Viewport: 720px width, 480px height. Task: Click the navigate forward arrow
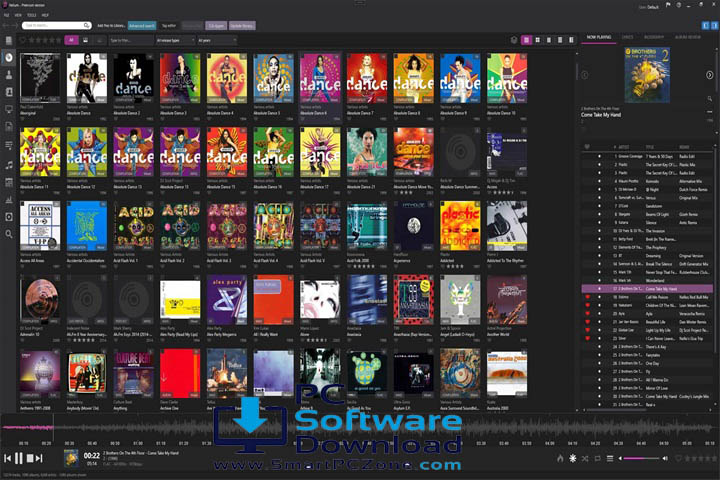[x=15, y=26]
